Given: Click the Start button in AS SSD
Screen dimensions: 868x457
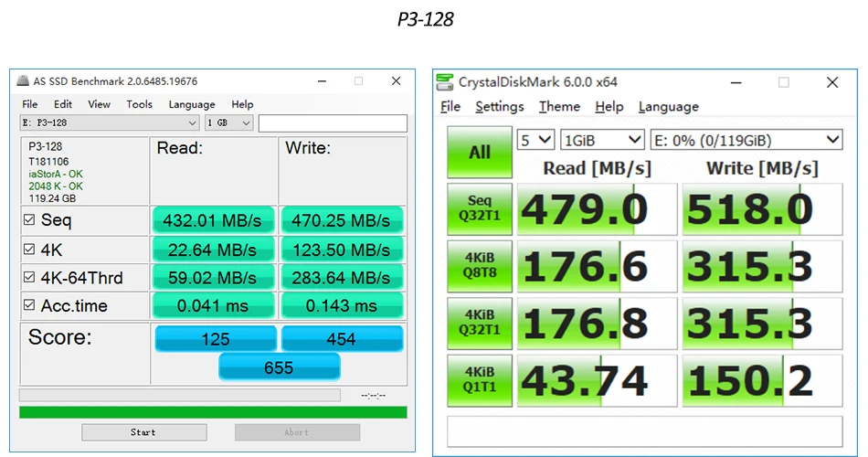Looking at the screenshot, I should tap(144, 432).
